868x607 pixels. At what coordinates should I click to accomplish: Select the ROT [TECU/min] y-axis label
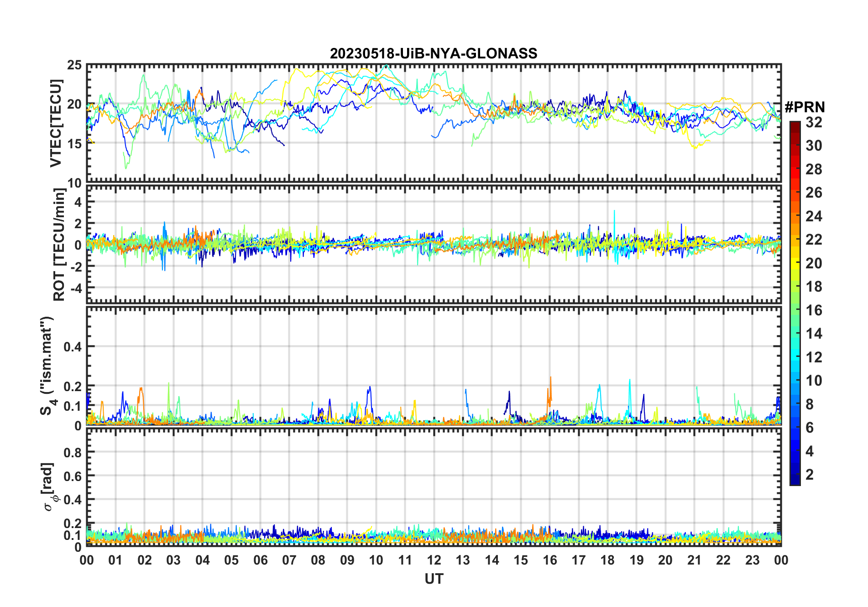coord(59,245)
